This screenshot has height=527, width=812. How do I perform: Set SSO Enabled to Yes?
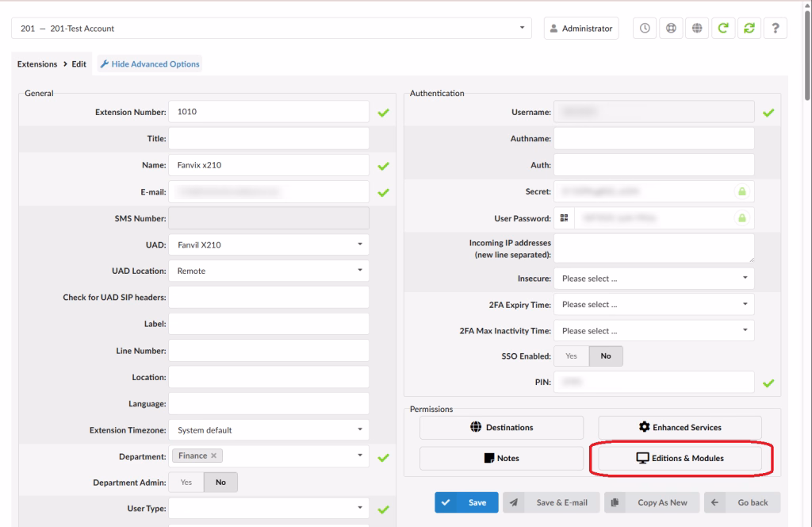[571, 356]
